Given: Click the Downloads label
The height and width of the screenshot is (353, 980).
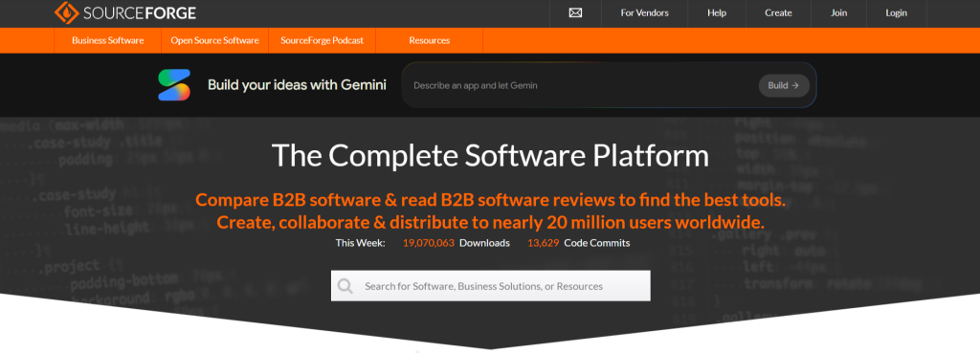Looking at the screenshot, I should [484, 243].
